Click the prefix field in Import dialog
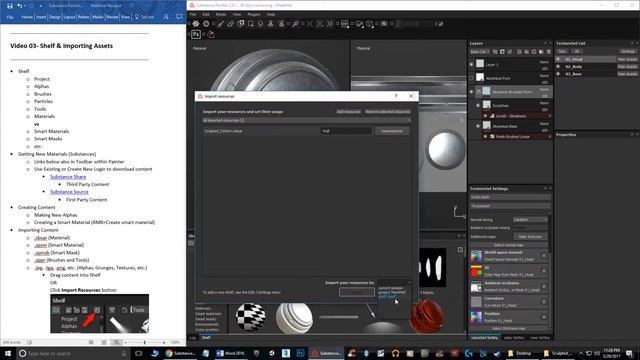 346,131
